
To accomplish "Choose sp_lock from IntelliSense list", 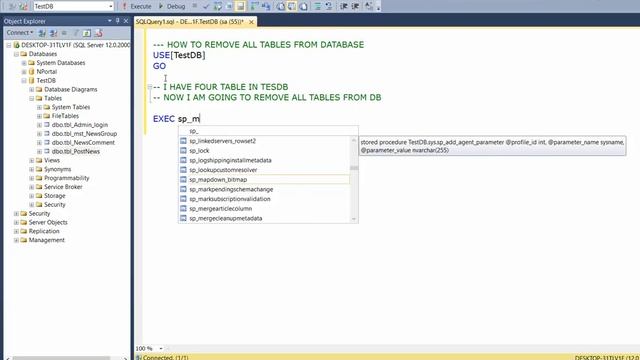I will [x=264, y=151].
